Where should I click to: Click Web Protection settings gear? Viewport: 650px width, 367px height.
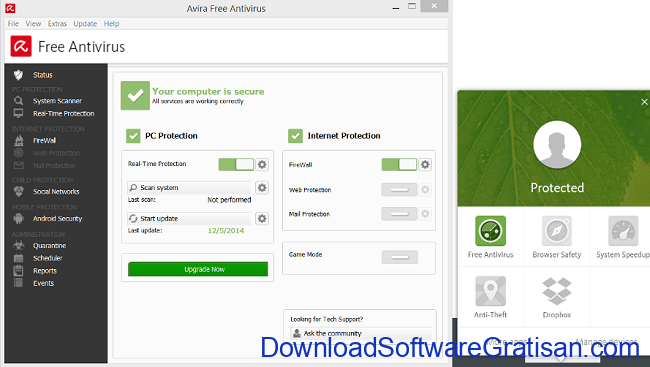coord(425,190)
